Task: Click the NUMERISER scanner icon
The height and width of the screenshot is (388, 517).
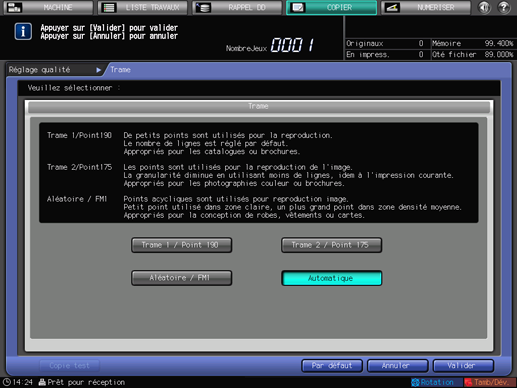Action: [x=392, y=7]
